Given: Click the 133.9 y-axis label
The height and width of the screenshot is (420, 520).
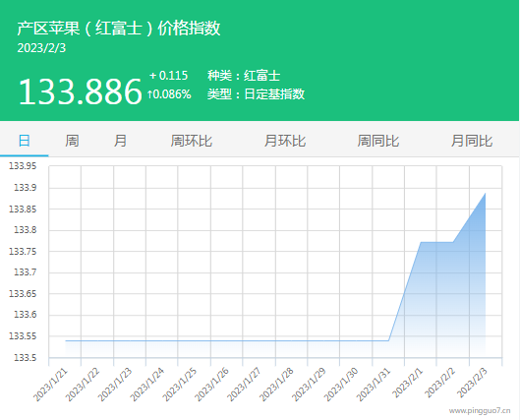Looking at the screenshot, I should point(26,188).
